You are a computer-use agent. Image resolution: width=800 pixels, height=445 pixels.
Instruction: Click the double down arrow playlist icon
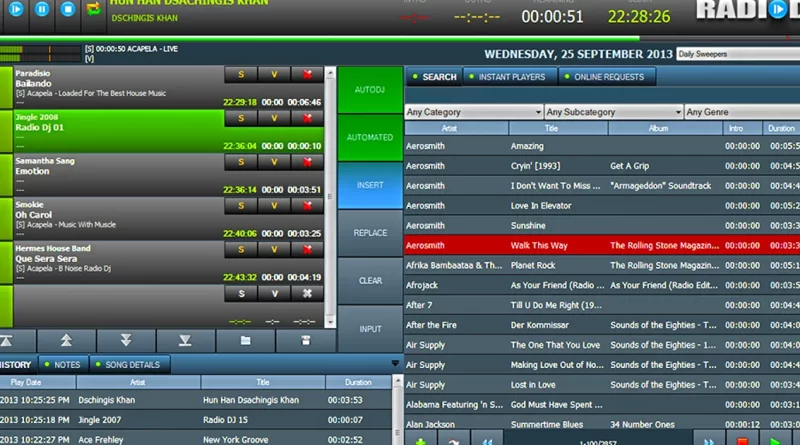[x=126, y=340]
